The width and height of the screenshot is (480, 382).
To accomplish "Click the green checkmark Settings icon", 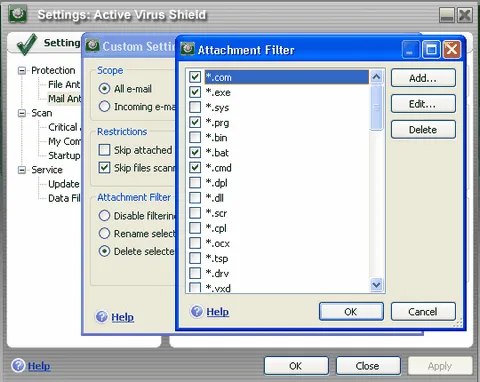I will [27, 44].
